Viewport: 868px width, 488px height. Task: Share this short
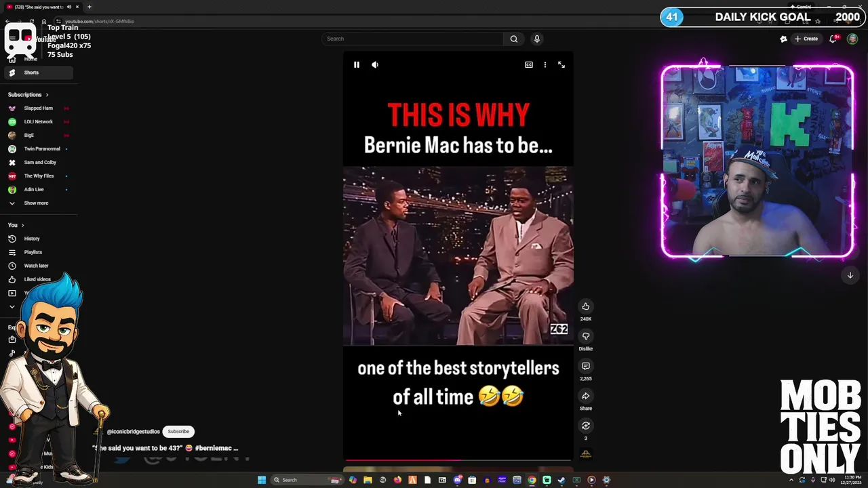point(586,396)
